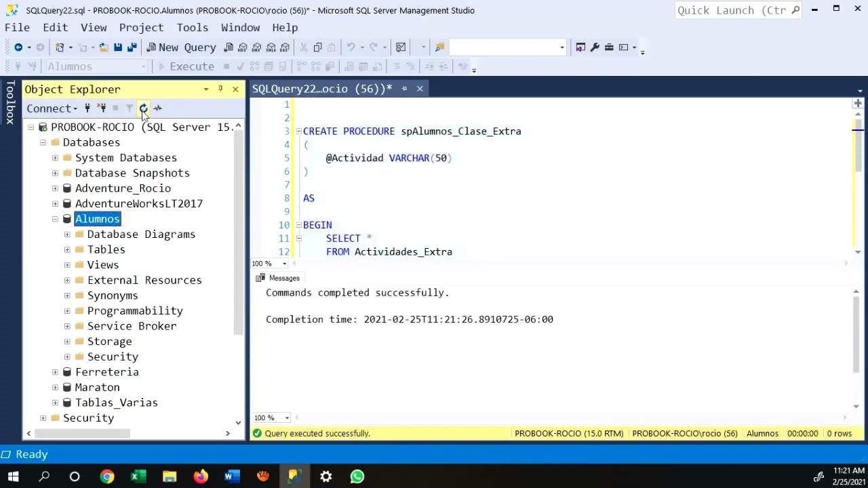Select the Maraton database in tree

click(x=98, y=388)
